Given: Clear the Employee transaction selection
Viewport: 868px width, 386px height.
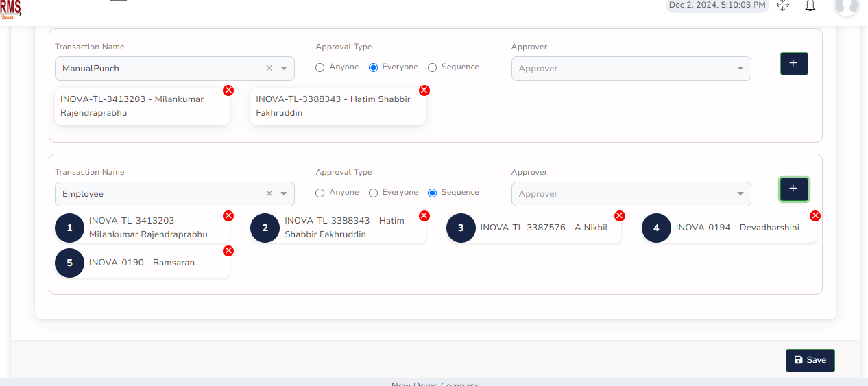Looking at the screenshot, I should coord(269,194).
